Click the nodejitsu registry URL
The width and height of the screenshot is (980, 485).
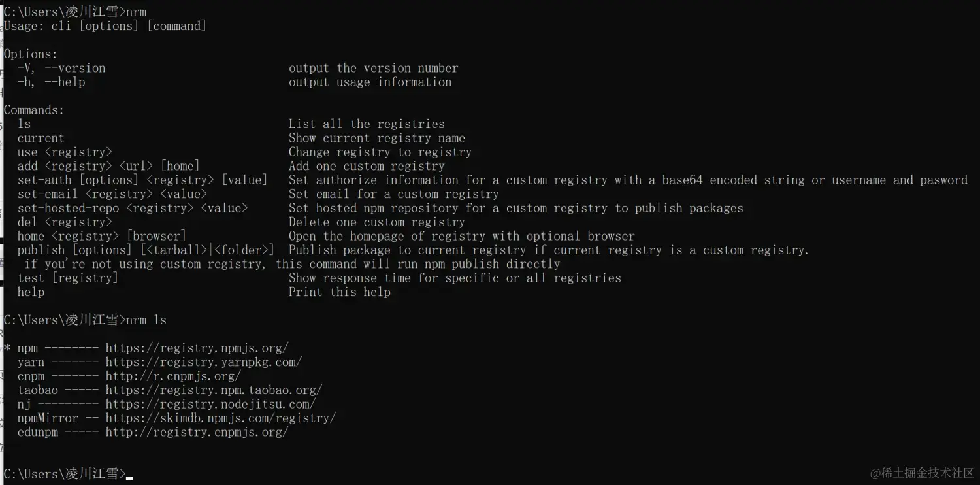[210, 404]
